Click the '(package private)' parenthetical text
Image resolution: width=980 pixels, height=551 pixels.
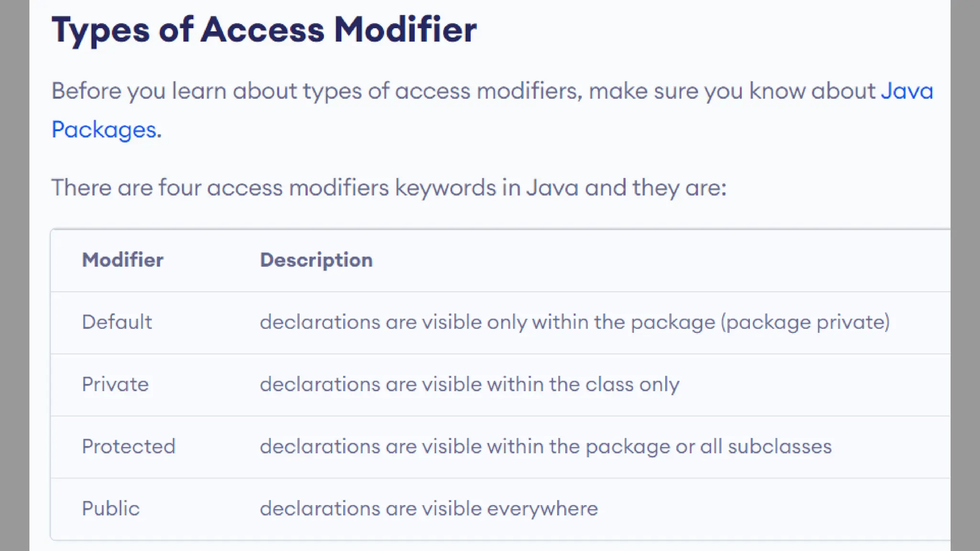[x=805, y=322]
